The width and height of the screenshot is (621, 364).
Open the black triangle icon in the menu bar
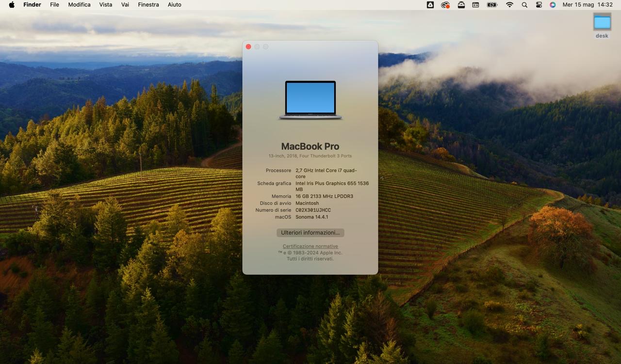pos(430,5)
